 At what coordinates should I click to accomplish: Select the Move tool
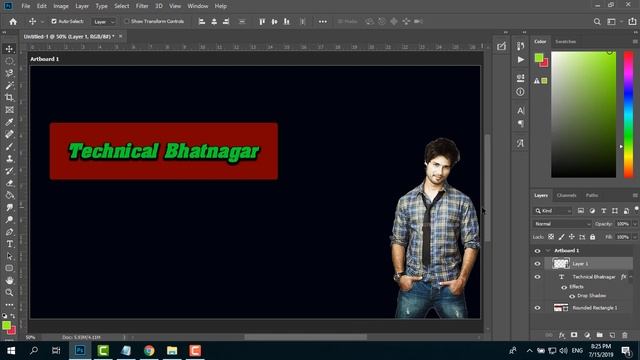coord(9,49)
